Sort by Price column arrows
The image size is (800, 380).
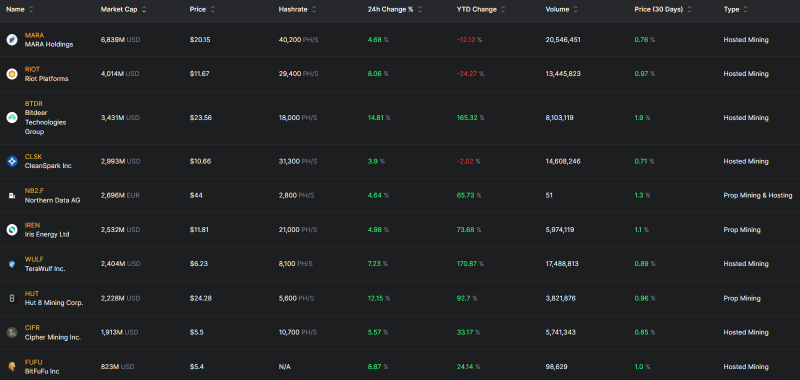point(212,9)
